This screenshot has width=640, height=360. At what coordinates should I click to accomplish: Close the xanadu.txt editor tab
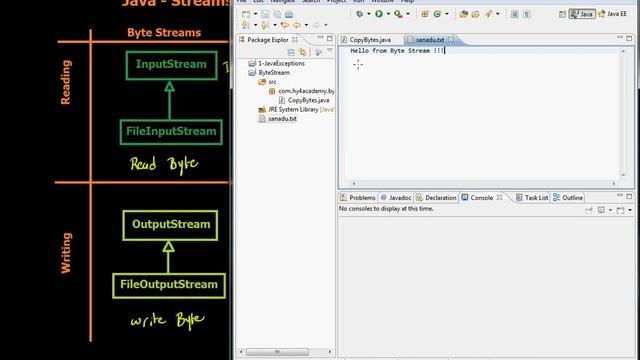pos(451,39)
